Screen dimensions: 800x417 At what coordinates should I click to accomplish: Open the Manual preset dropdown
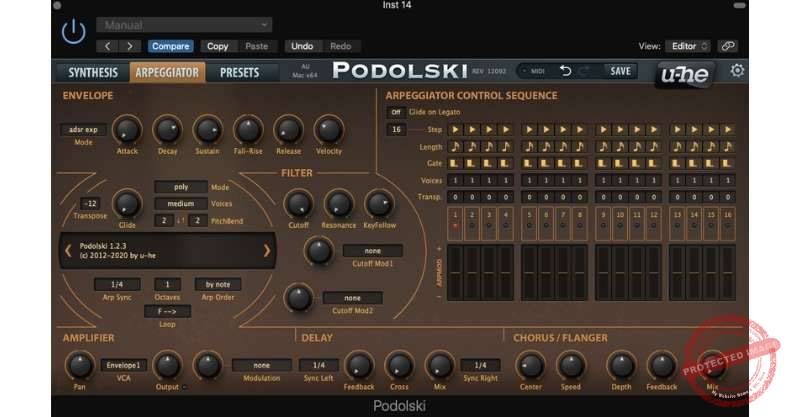[x=184, y=24]
